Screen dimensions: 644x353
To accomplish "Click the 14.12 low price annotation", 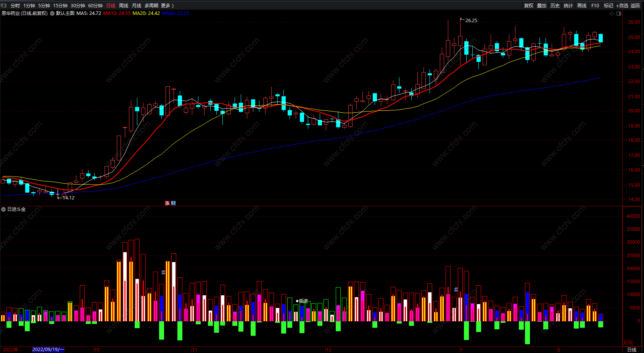I will pyautogui.click(x=68, y=198).
